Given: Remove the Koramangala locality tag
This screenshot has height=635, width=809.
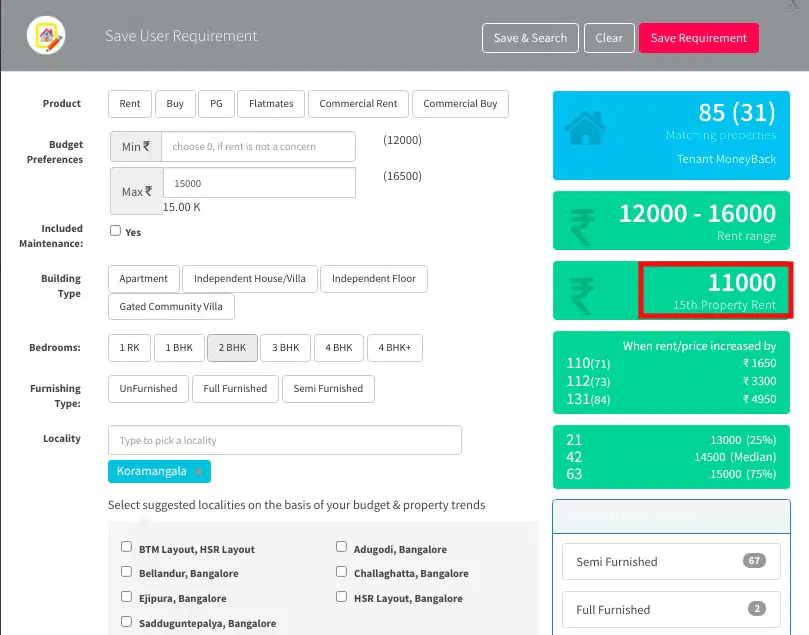Looking at the screenshot, I should click(x=198, y=471).
